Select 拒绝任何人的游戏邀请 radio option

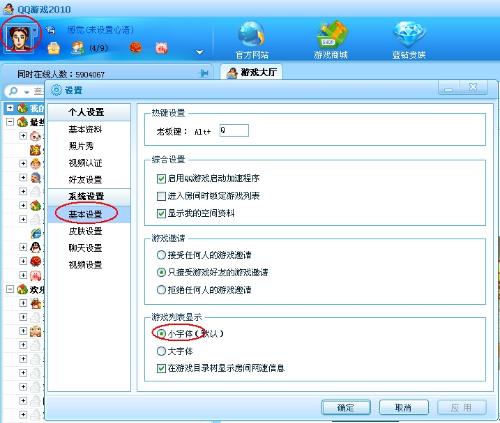click(161, 290)
